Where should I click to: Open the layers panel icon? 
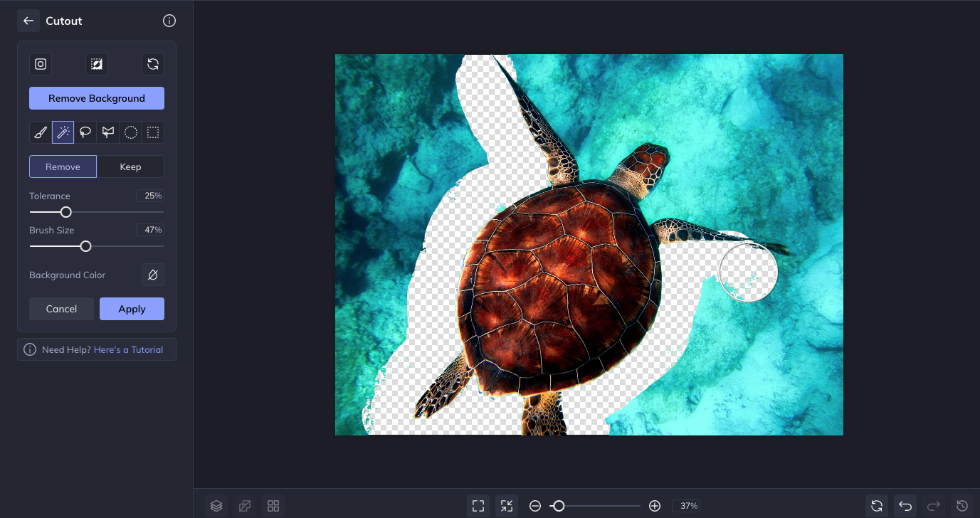(216, 506)
